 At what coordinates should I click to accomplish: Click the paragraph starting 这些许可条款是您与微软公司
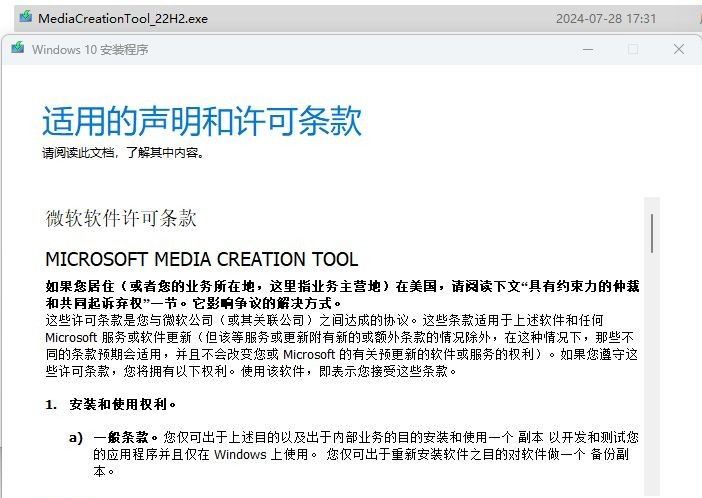[x=341, y=346]
